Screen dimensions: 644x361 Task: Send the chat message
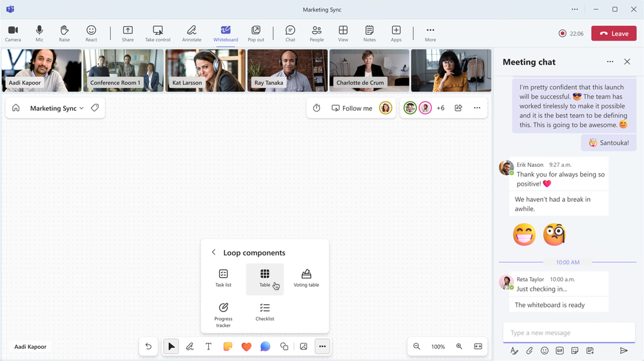(623, 350)
